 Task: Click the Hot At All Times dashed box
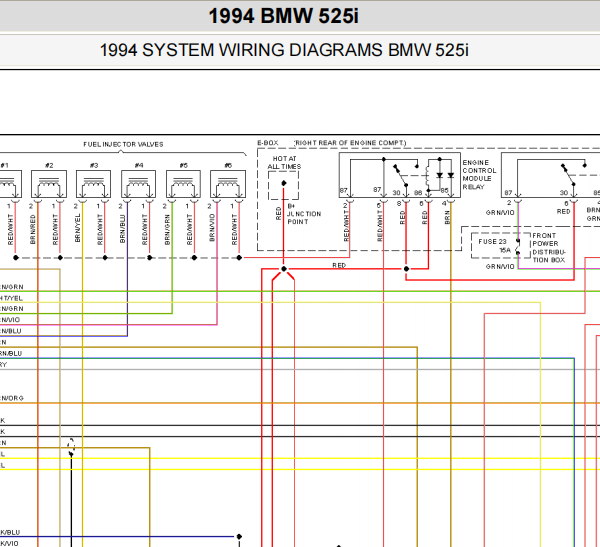coord(284,185)
